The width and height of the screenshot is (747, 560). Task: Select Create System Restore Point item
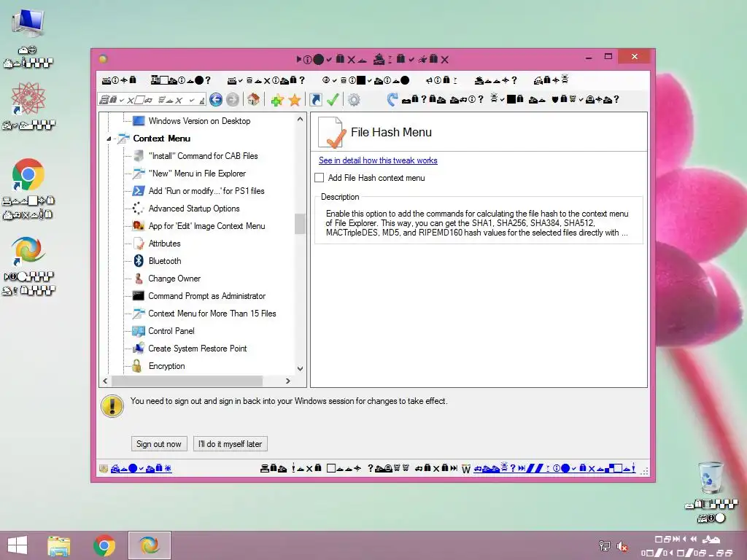pos(197,349)
